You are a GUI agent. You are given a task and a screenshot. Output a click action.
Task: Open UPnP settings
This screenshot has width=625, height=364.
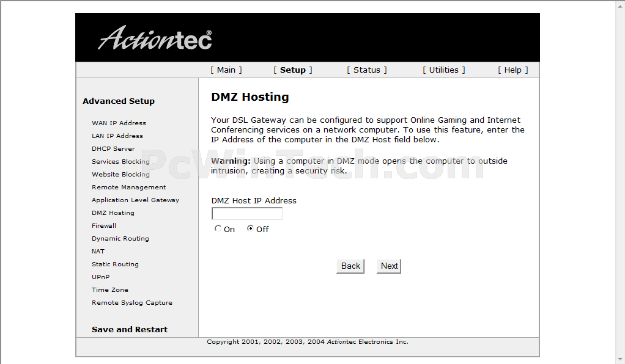coord(100,277)
